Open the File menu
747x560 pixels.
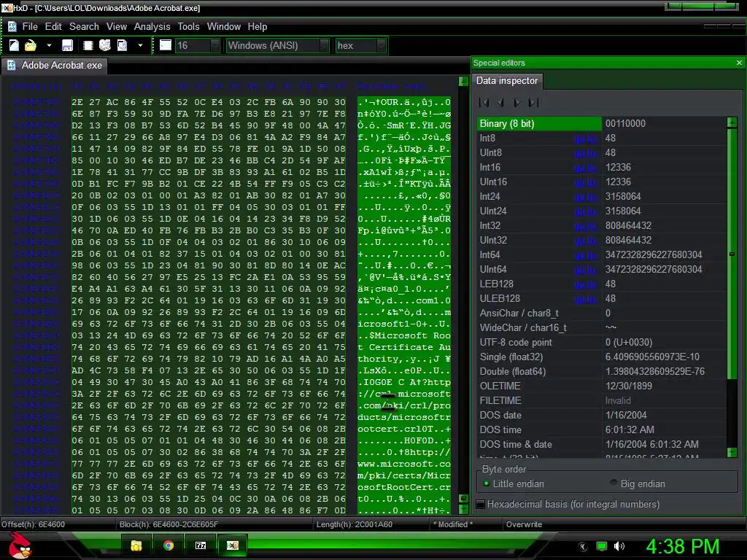[29, 27]
